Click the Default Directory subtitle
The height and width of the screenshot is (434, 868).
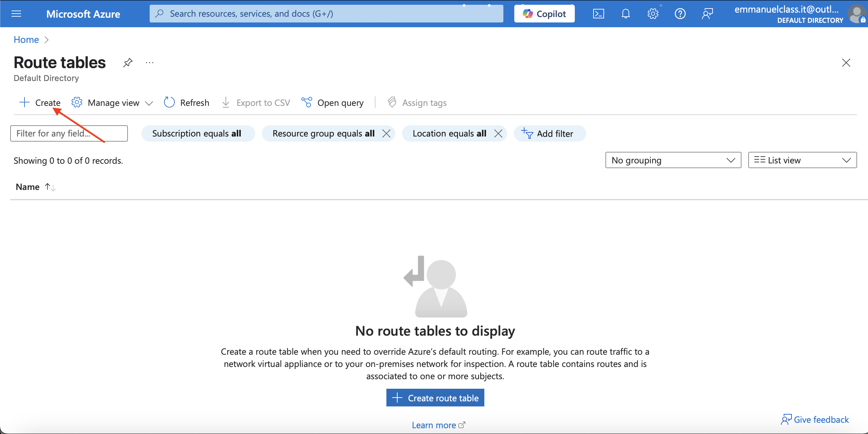pos(46,78)
